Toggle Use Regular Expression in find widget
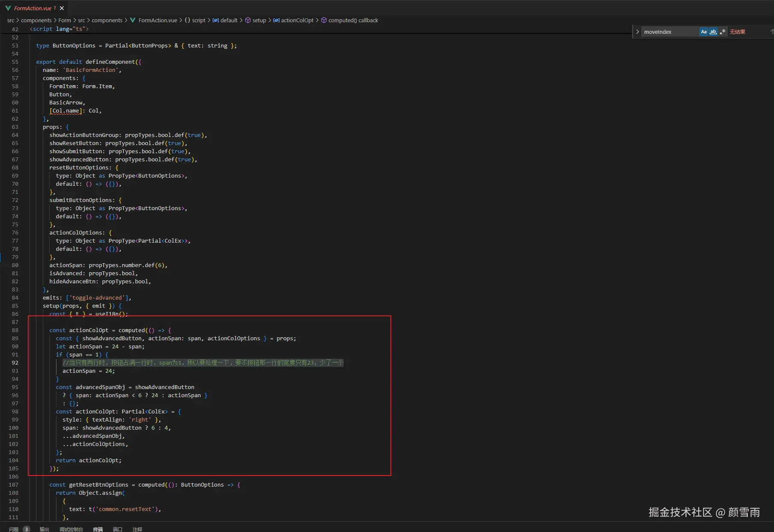This screenshot has width=774, height=532. pyautogui.click(x=723, y=32)
